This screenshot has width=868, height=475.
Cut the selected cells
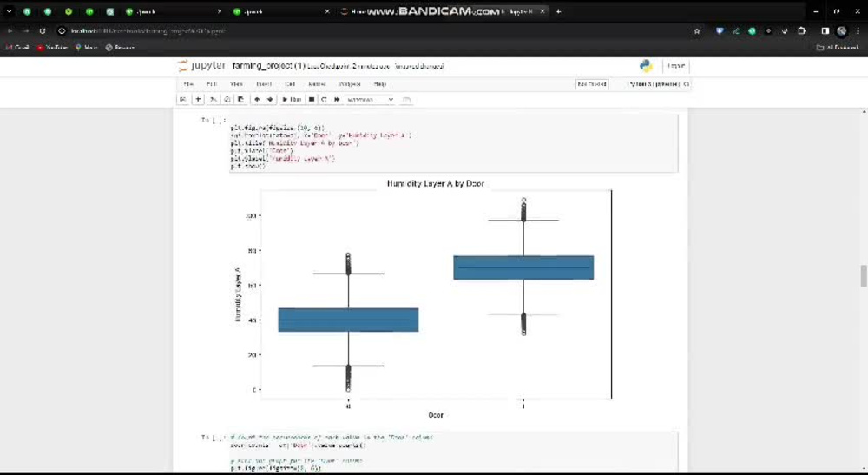[x=213, y=100]
